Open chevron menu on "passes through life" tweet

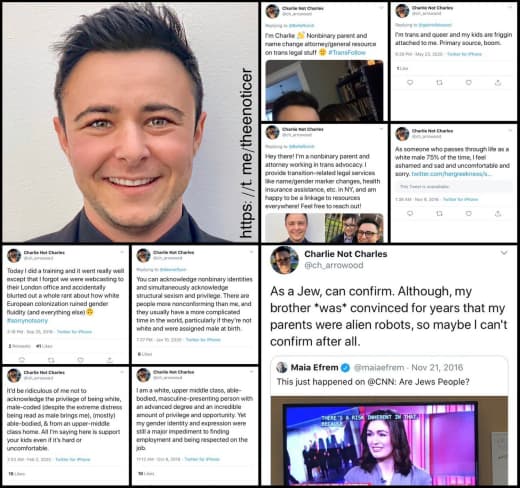510,130
